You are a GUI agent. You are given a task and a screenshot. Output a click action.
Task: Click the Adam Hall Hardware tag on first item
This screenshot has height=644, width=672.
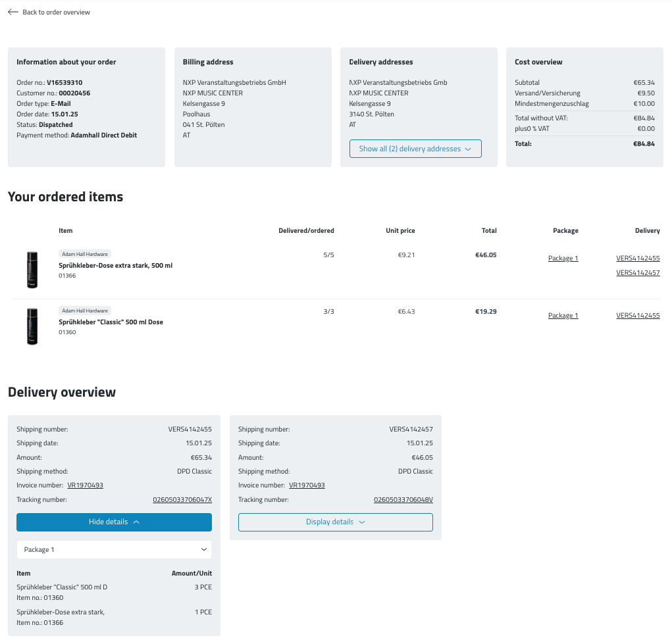[x=85, y=254]
